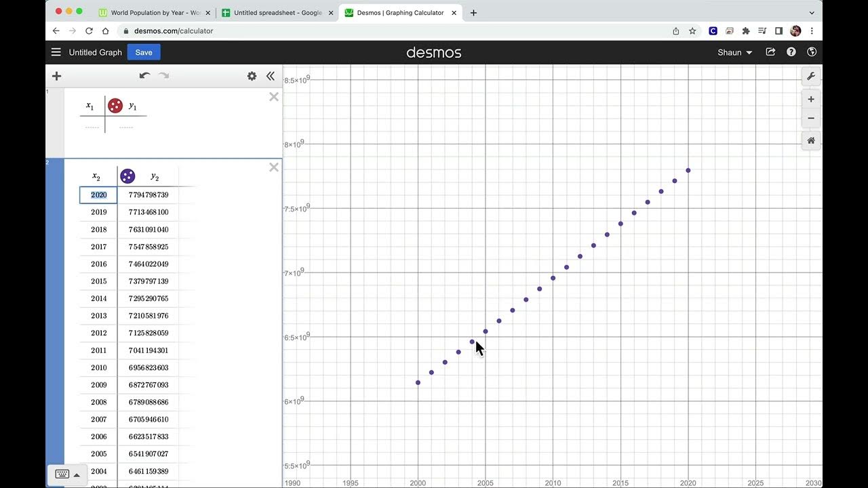
Task: Open the language globe menu
Action: point(812,52)
